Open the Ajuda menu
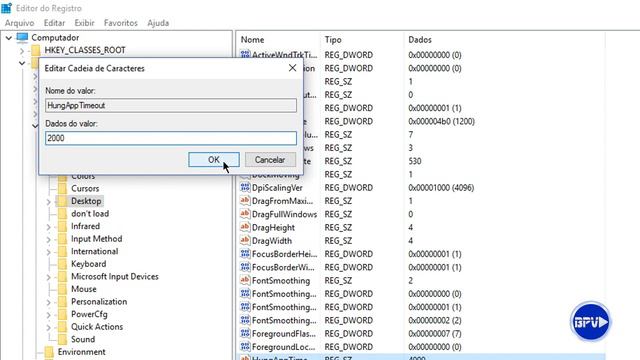640x360 pixels. pyautogui.click(x=158, y=23)
